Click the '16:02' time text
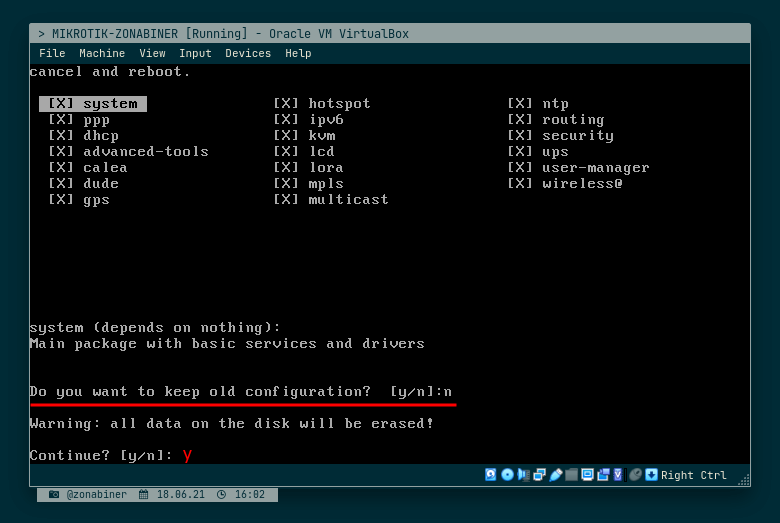780x523 pixels. [x=250, y=495]
